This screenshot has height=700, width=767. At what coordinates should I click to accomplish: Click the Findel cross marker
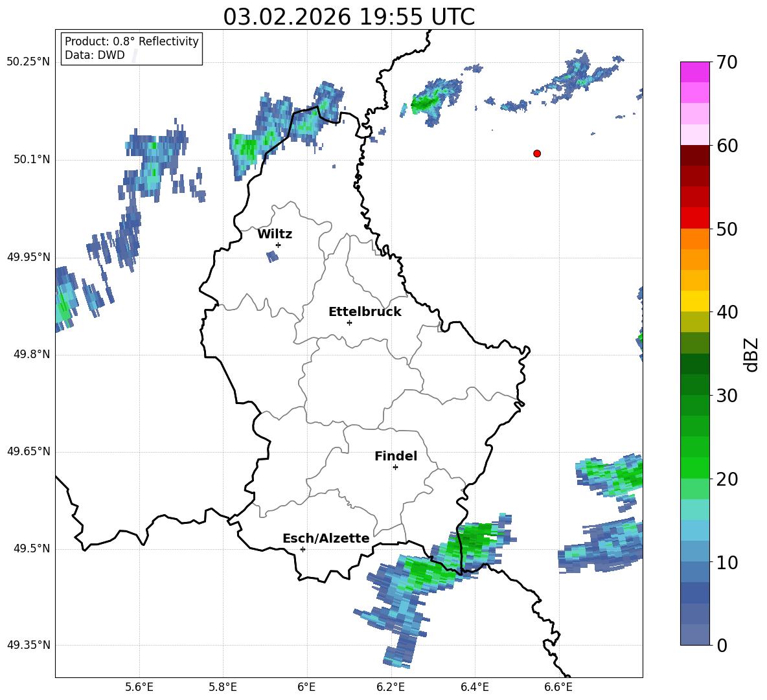coord(395,468)
